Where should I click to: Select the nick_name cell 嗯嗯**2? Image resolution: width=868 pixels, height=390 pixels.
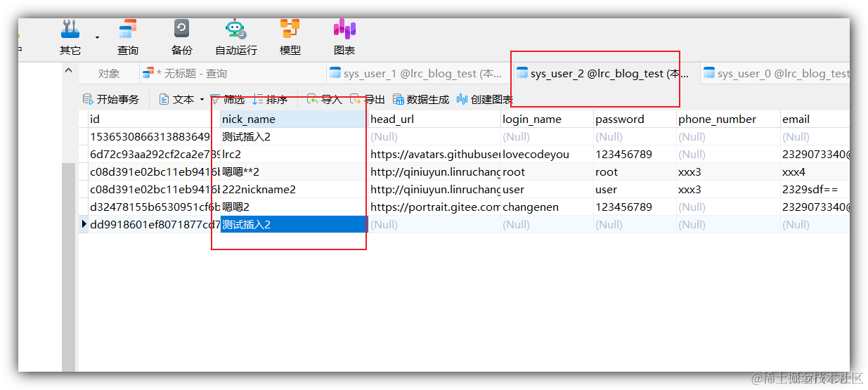pos(294,171)
